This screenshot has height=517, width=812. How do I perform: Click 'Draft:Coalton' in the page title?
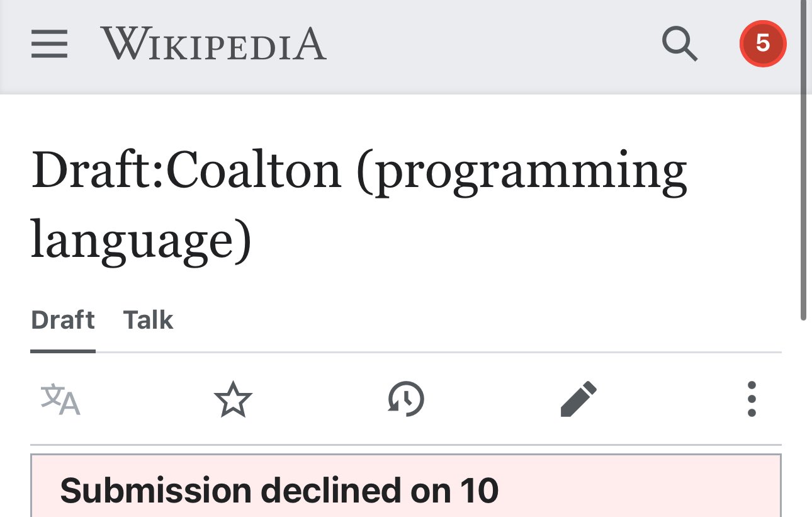(186, 171)
